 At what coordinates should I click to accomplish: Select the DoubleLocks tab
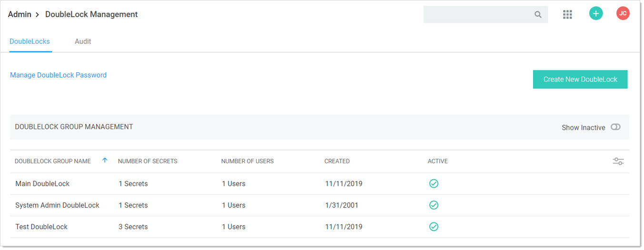30,41
